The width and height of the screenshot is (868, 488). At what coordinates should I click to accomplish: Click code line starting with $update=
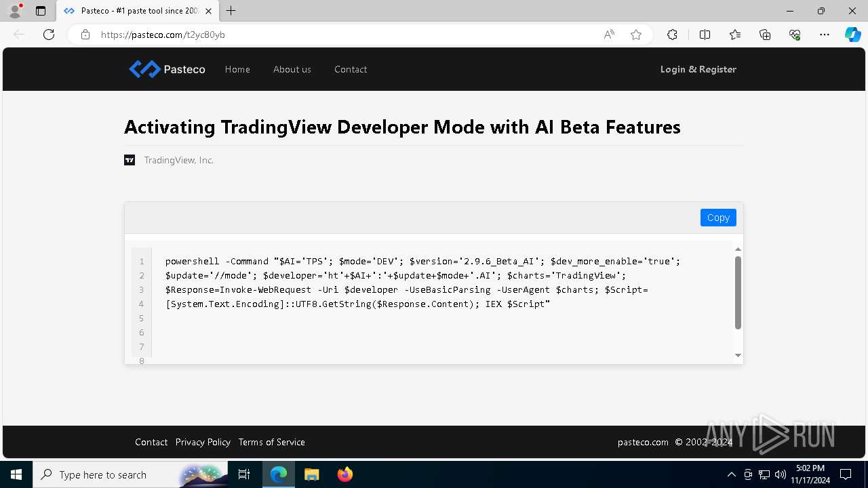[x=396, y=275]
